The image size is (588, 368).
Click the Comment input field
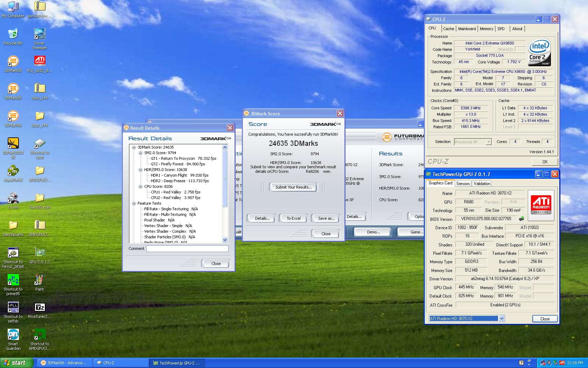187,248
